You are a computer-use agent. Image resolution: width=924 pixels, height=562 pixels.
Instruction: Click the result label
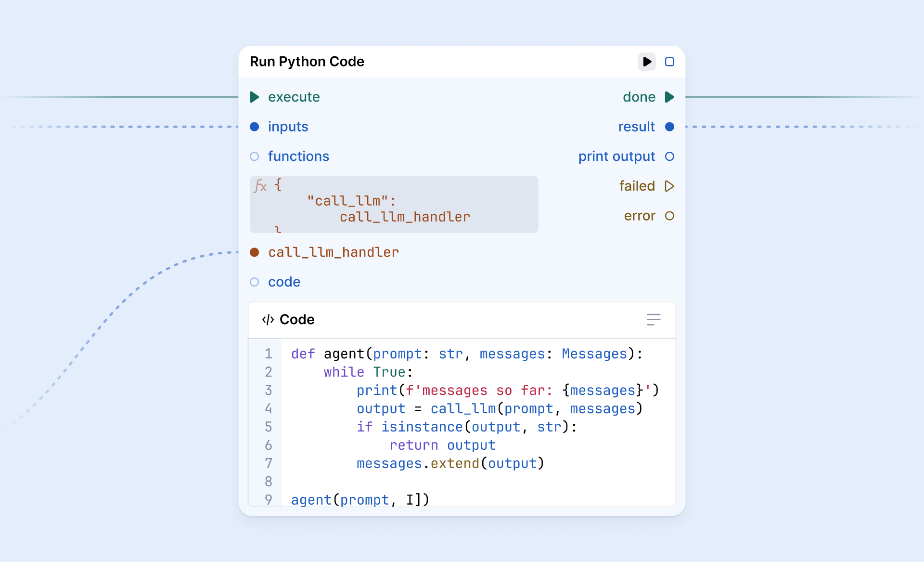[x=637, y=127]
